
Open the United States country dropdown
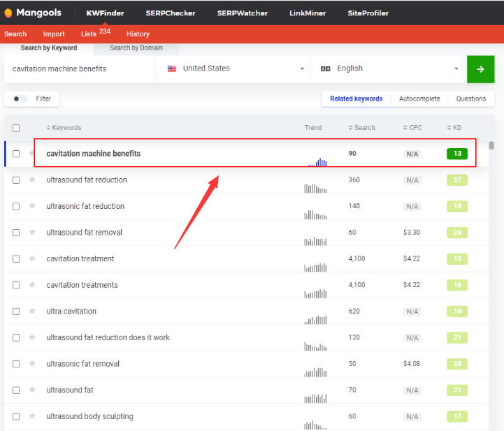235,68
